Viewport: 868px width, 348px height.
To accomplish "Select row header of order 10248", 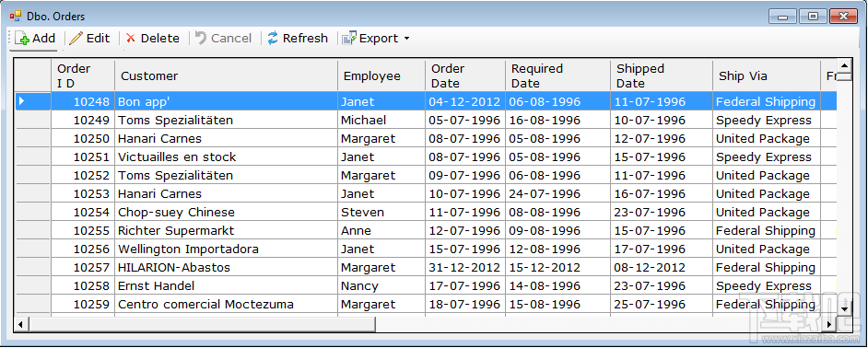I will (x=33, y=101).
